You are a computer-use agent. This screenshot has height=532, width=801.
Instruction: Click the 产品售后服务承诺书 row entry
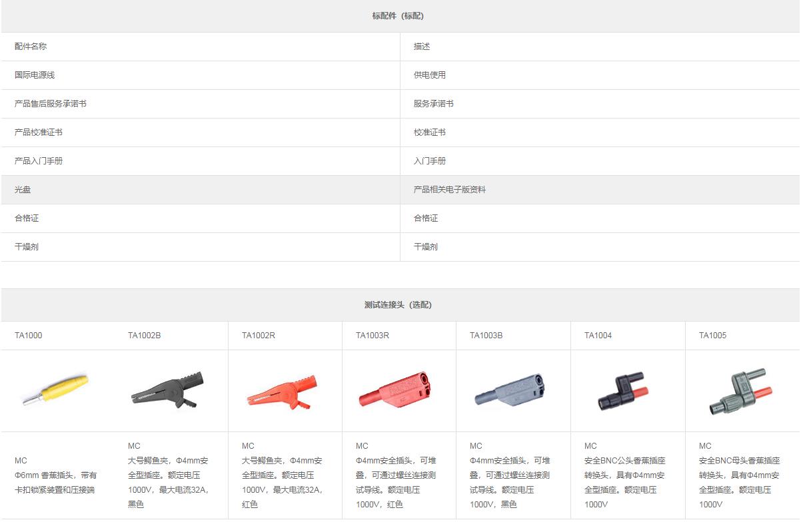click(x=51, y=104)
